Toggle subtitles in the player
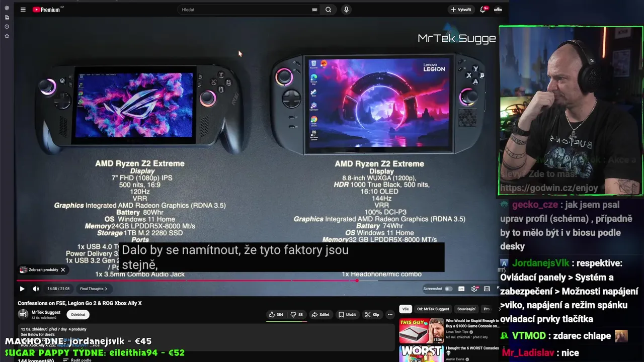 coord(461,289)
